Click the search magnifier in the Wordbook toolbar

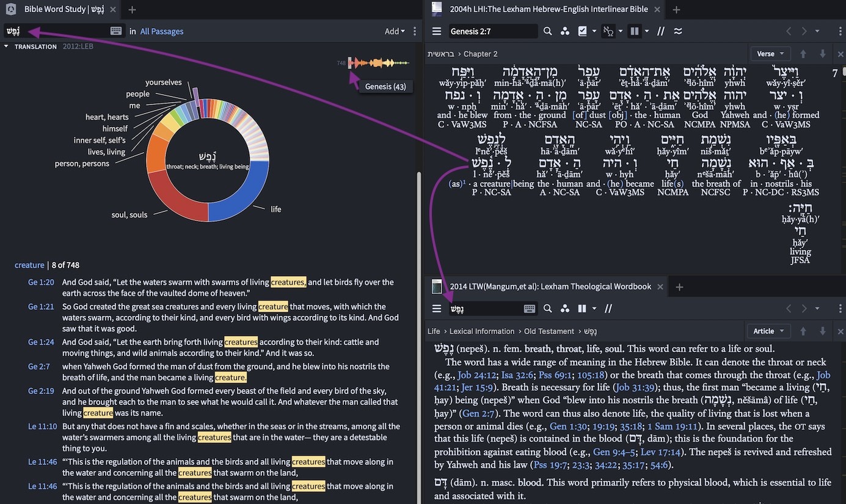coord(548,309)
